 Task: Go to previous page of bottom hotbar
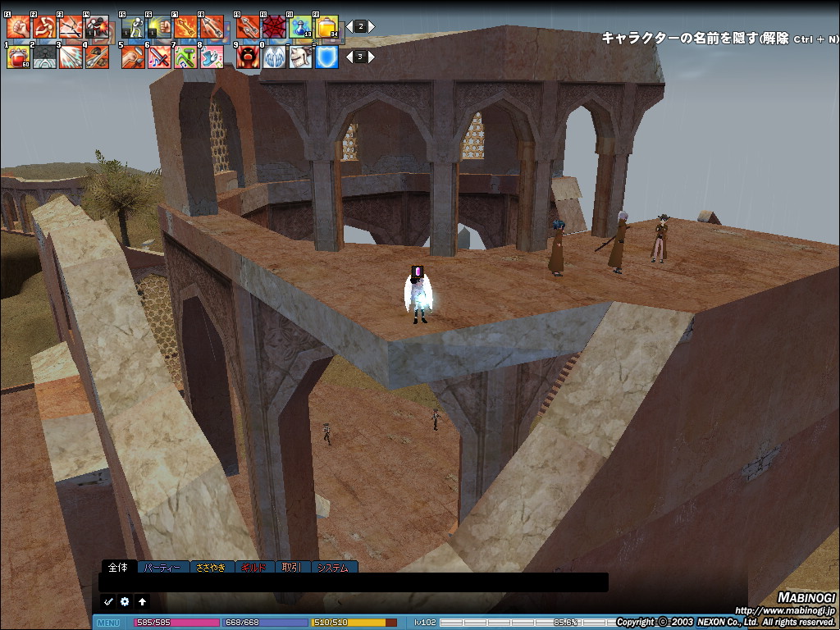point(348,57)
